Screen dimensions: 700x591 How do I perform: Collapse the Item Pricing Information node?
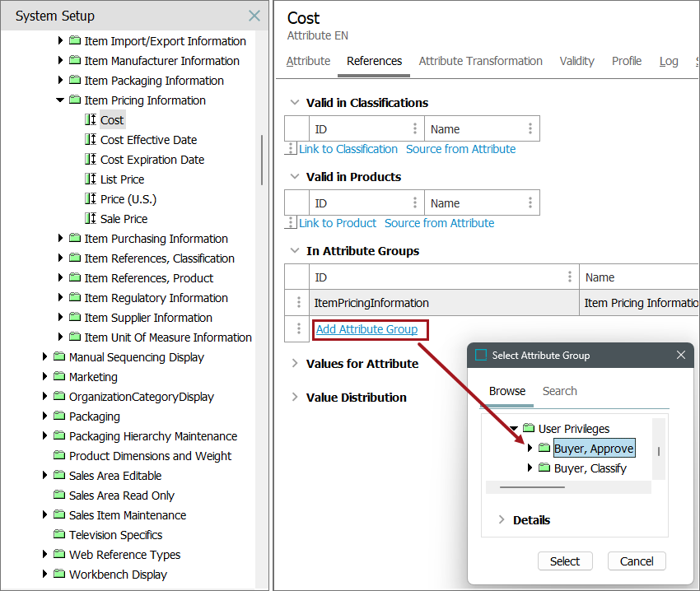click(x=60, y=100)
